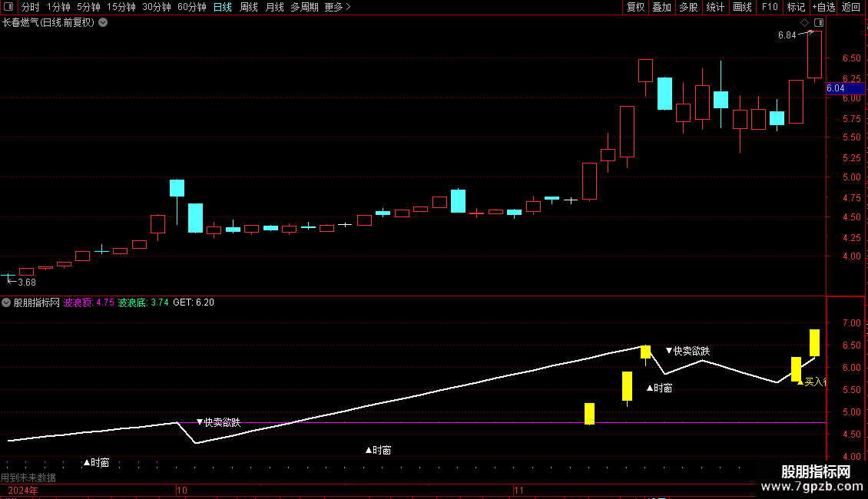Open the 多周期 multi-period view
This screenshot has width=868, height=499.
304,7
